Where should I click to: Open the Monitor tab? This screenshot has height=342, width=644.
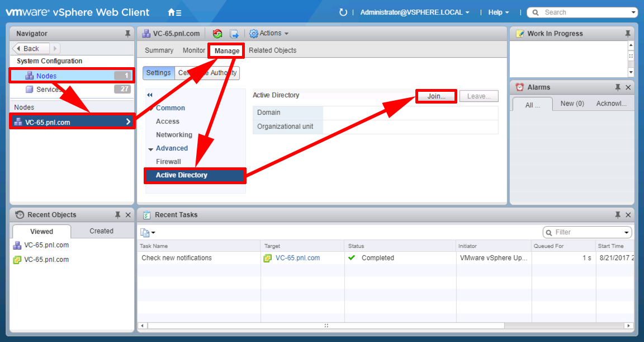[x=194, y=50]
